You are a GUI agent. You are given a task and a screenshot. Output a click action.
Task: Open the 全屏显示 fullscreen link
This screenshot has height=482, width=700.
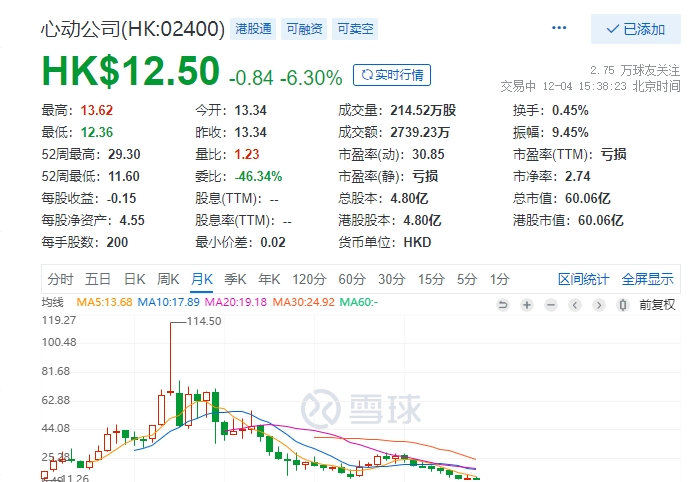point(647,279)
